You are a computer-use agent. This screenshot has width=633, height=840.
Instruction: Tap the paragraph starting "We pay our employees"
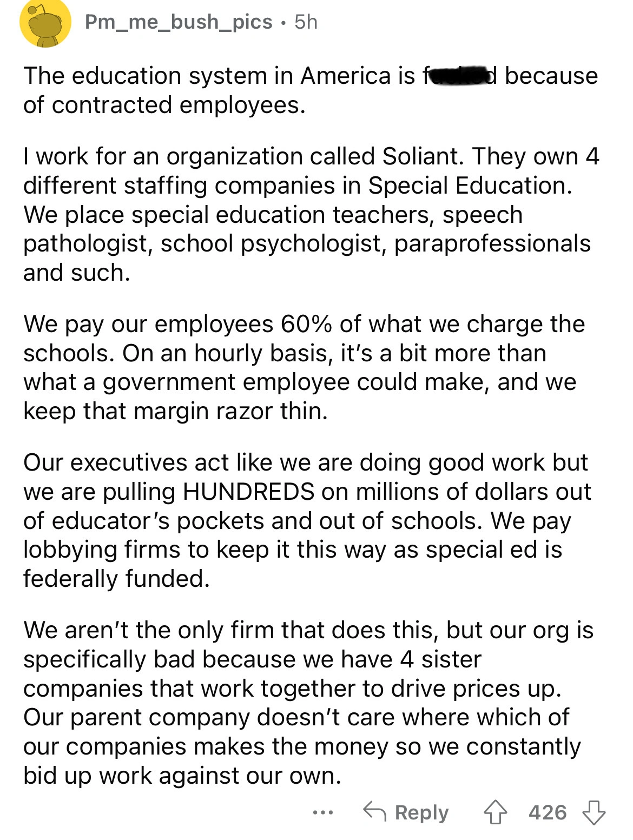tap(303, 368)
